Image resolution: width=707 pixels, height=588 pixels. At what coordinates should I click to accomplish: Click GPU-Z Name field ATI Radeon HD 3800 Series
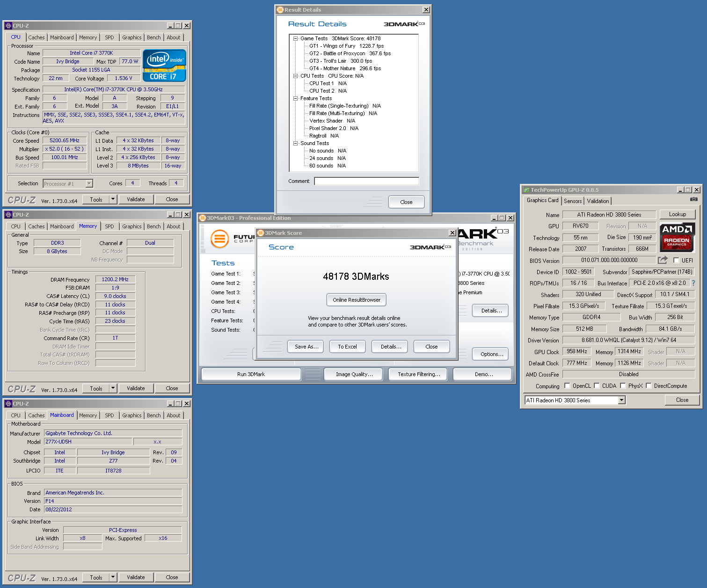(609, 215)
